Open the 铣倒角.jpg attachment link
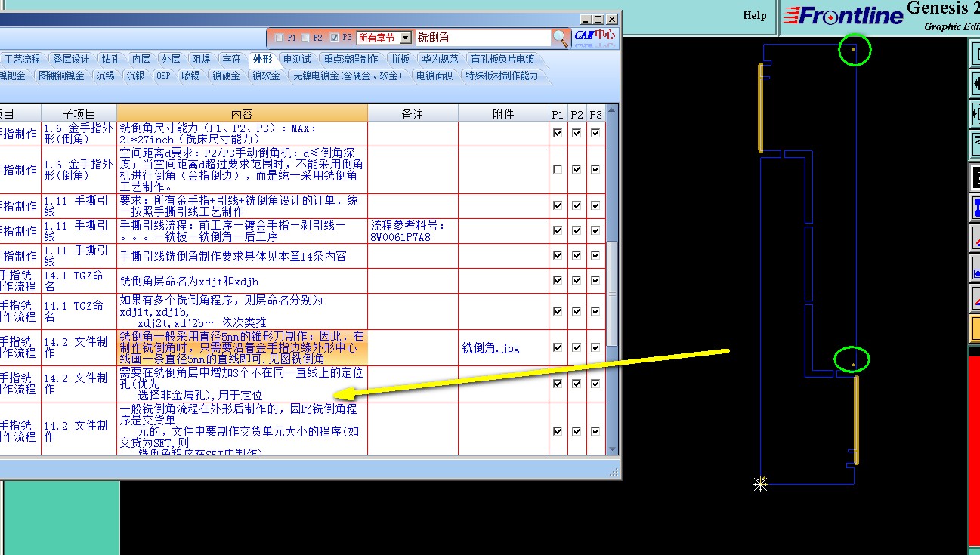 tap(491, 348)
